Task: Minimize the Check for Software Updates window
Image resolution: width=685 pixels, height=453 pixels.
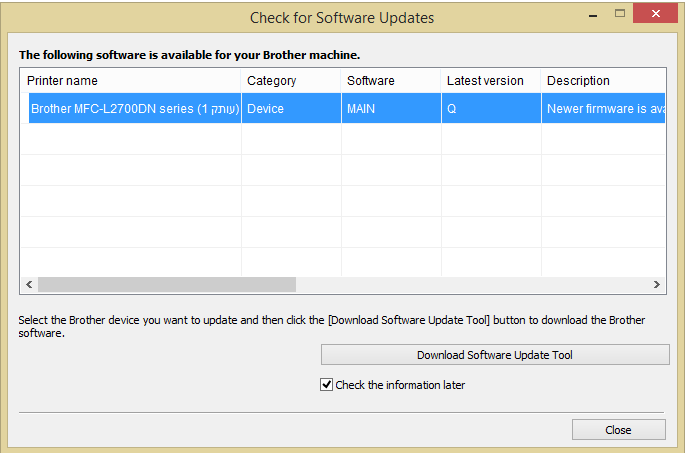Action: click(x=593, y=14)
